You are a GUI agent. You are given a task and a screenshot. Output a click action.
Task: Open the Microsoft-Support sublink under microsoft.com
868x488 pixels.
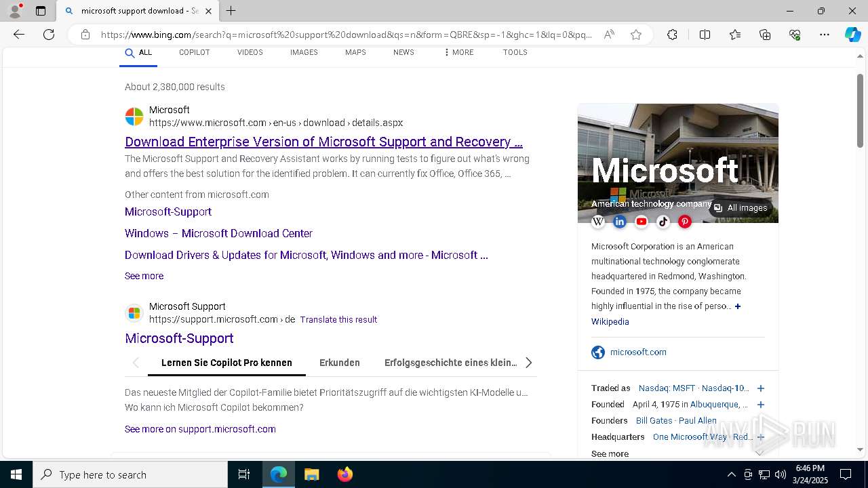pos(168,211)
